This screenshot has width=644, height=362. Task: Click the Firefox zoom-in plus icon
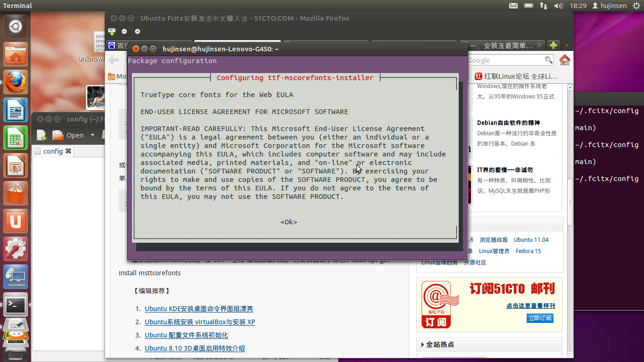(137, 32)
